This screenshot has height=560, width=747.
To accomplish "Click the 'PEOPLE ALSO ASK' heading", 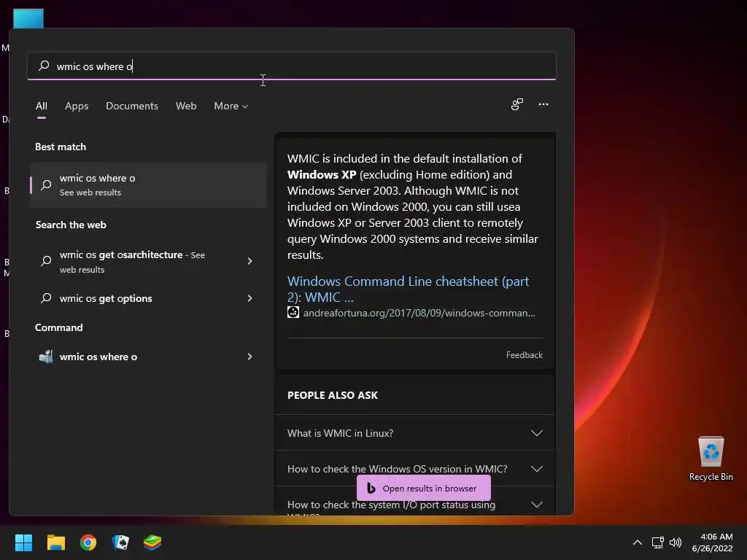I will (333, 395).
